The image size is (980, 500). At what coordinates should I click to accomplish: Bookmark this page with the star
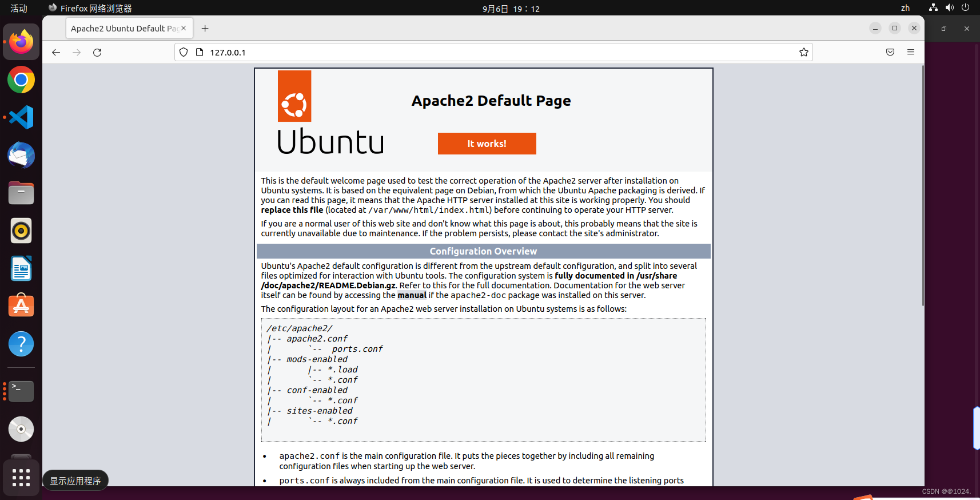click(x=804, y=52)
